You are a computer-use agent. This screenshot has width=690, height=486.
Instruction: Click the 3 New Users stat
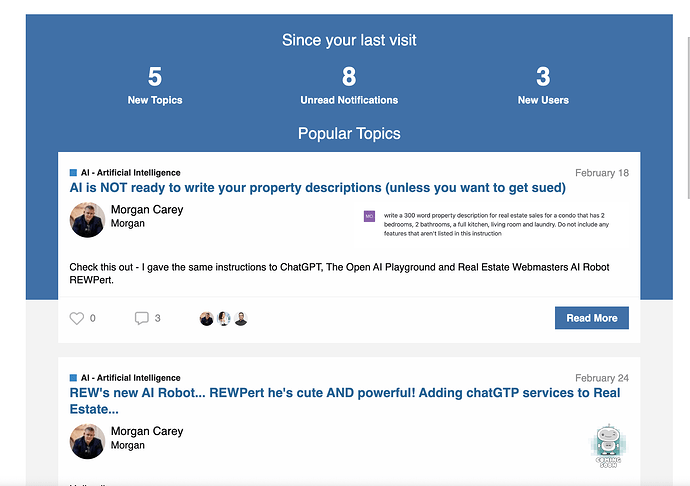(543, 85)
